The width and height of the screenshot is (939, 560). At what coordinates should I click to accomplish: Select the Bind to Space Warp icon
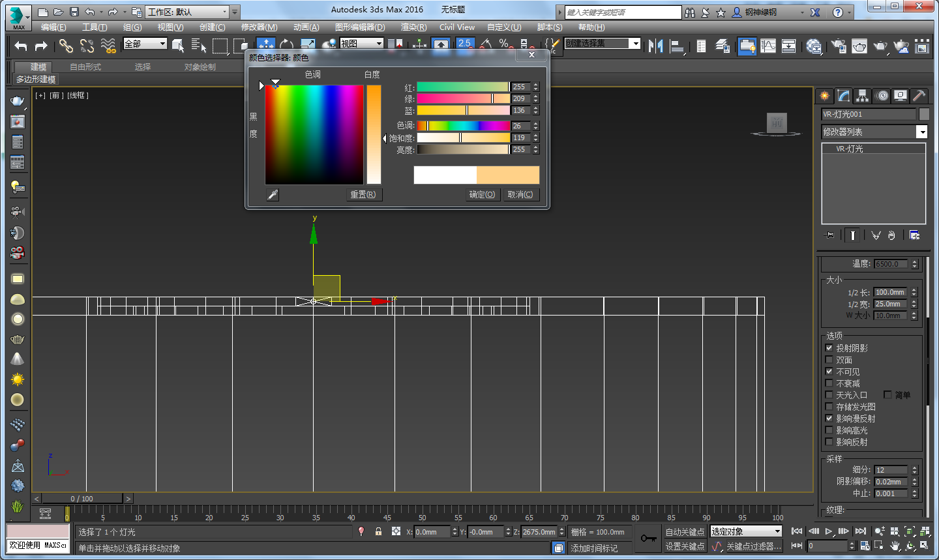tap(109, 46)
